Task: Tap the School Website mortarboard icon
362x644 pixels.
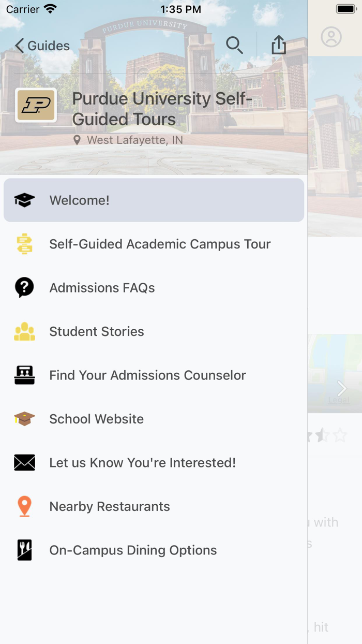Action: (23, 418)
